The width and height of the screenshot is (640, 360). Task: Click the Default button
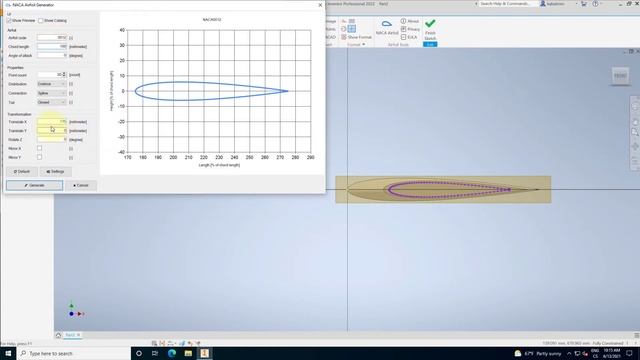tap(22, 172)
